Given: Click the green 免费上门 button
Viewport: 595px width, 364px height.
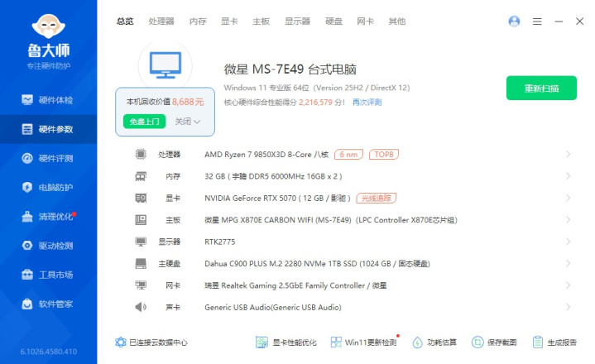Looking at the screenshot, I should point(144,122).
